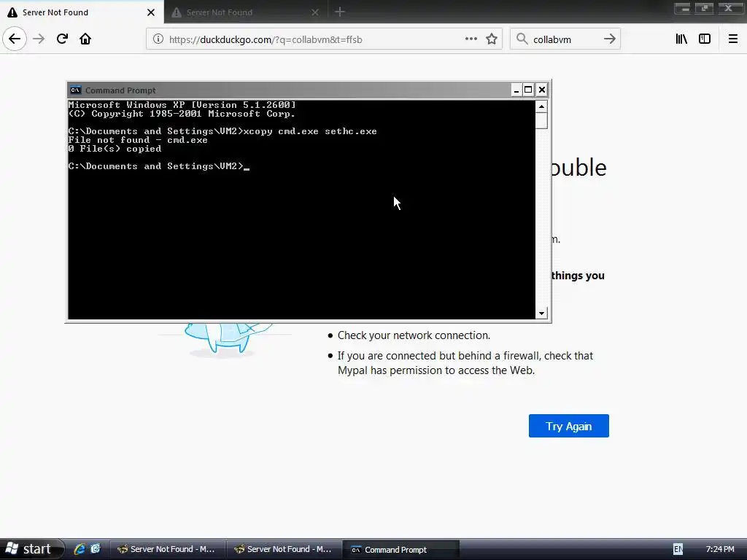Close the active Server Not Found tab
747x560 pixels.
(150, 12)
